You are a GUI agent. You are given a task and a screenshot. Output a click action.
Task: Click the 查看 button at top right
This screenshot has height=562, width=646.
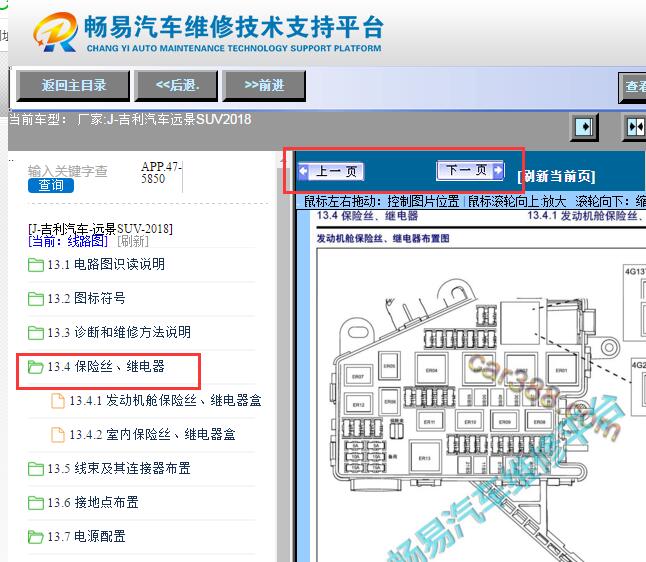[x=634, y=87]
